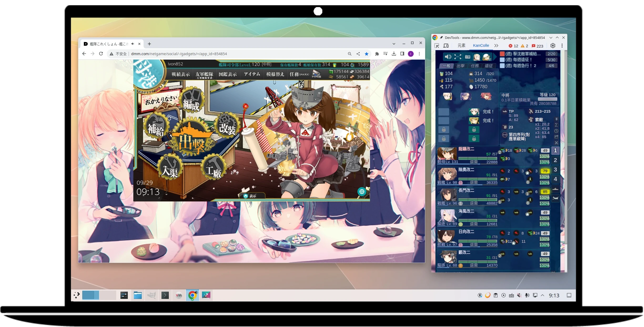Expand the quest list arrow in panel
The image size is (644, 327).
(x=495, y=57)
